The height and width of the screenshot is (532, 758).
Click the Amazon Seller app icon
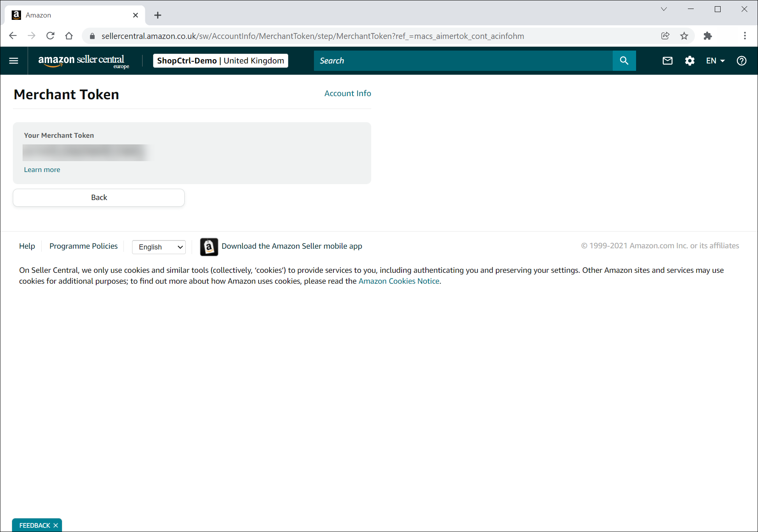coord(209,247)
